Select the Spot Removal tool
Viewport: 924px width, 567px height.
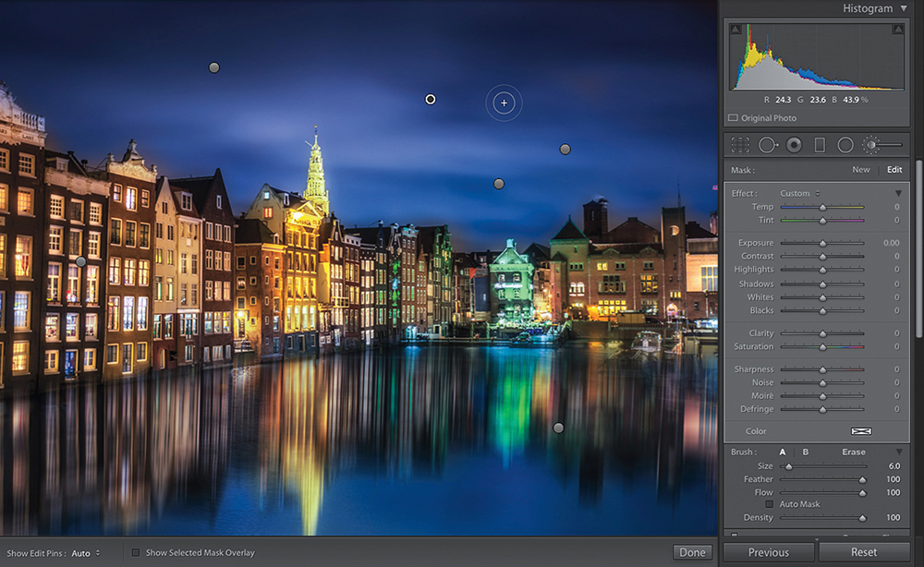pos(769,145)
